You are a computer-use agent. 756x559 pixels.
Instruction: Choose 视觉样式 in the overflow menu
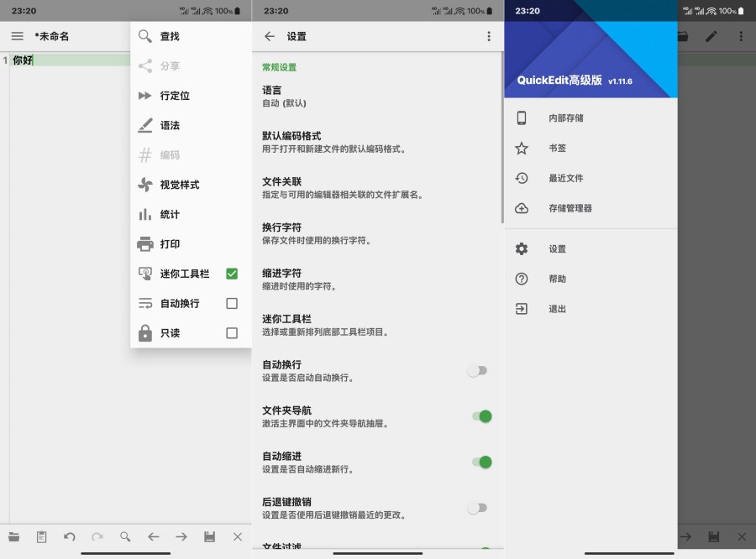pos(191,185)
